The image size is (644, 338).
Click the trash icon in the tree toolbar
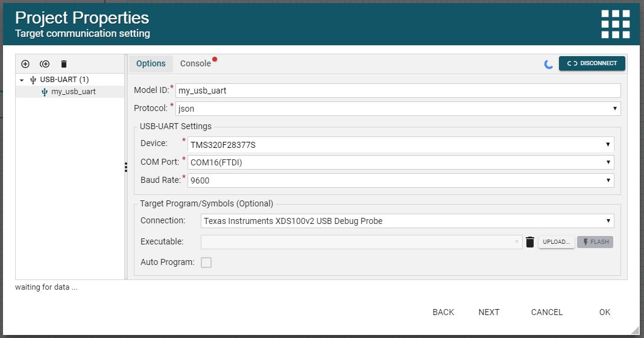coord(64,64)
